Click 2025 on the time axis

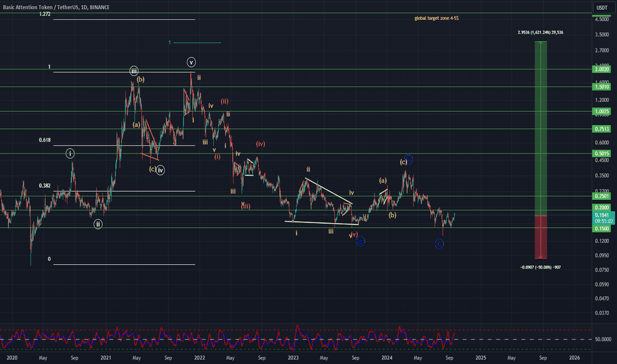(481, 357)
